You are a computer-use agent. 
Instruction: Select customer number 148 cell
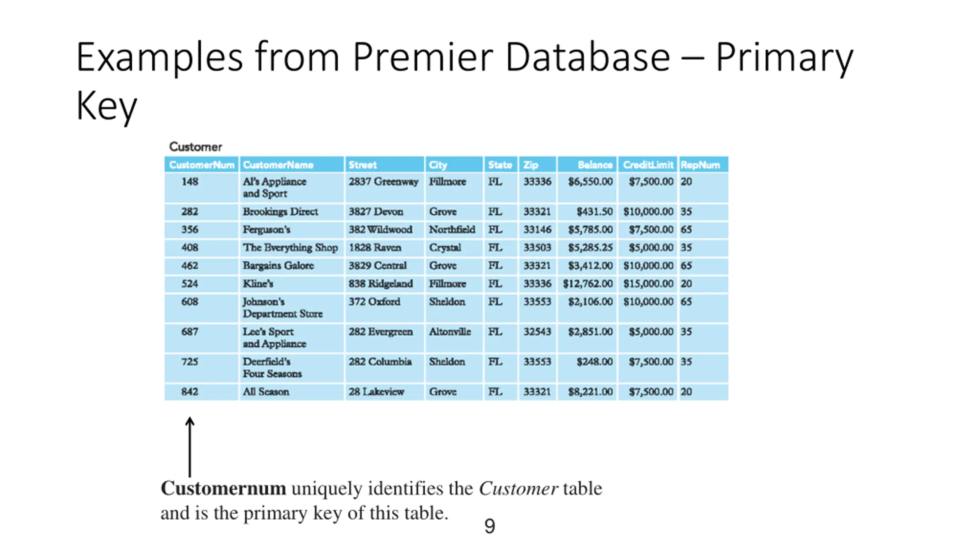(x=190, y=181)
